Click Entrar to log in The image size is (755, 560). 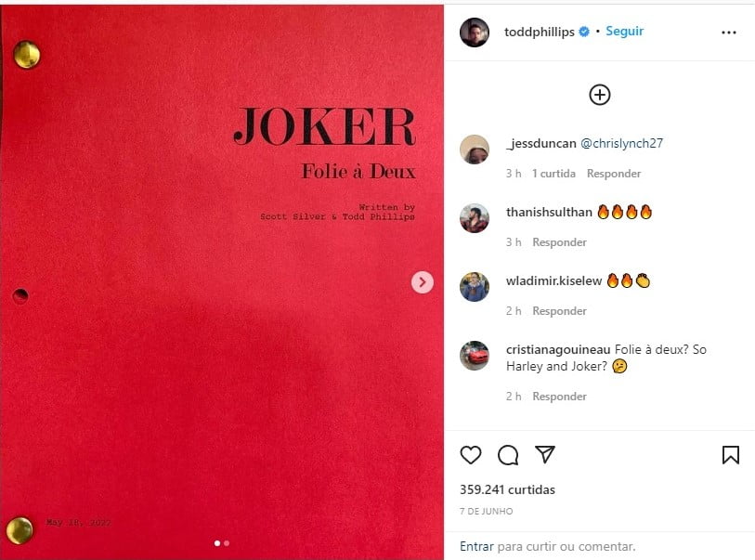click(x=476, y=546)
